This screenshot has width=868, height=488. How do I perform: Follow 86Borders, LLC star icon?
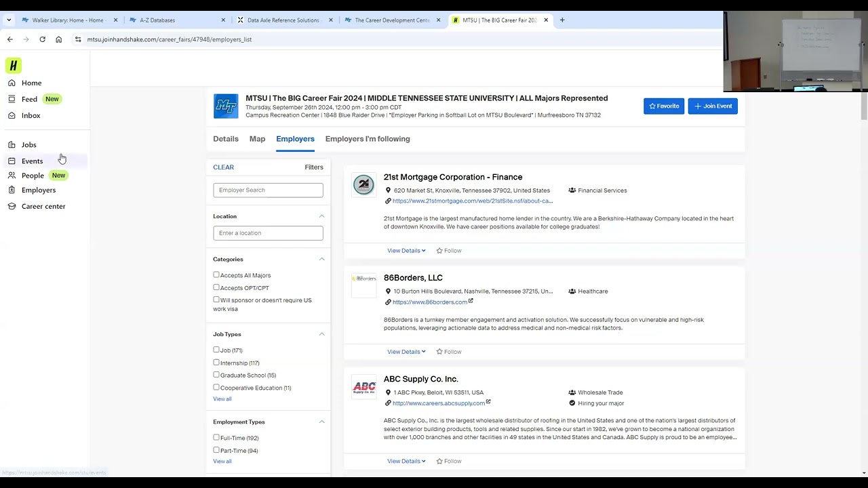439,352
